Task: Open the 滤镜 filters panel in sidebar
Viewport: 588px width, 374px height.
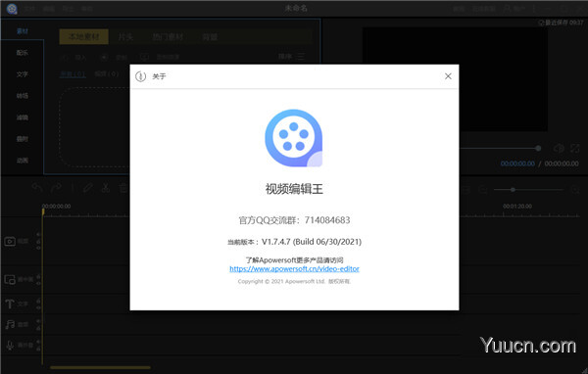Action: 23,117
